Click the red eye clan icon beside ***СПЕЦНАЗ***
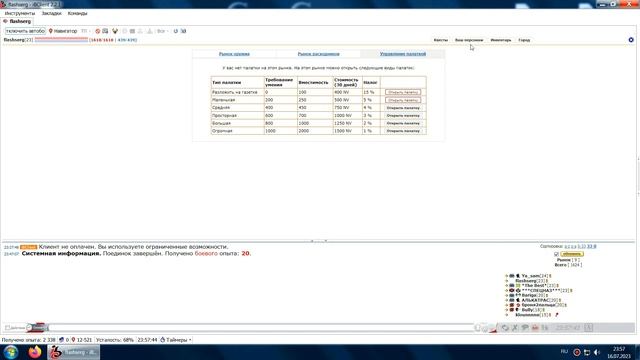640x360 pixels. point(512,290)
